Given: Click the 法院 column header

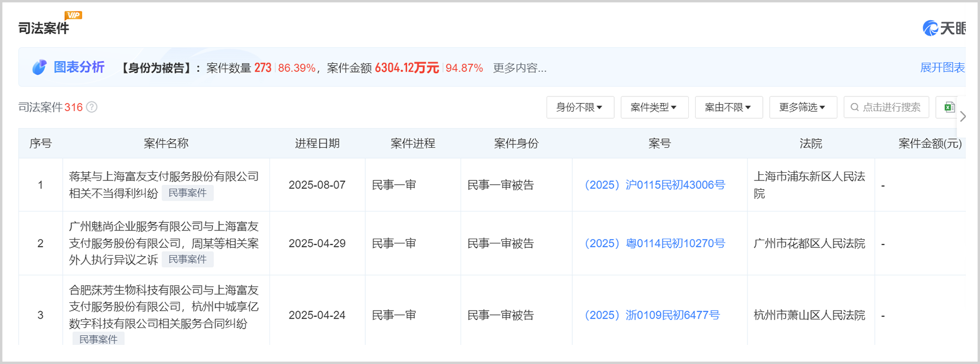Looking at the screenshot, I should tap(811, 143).
